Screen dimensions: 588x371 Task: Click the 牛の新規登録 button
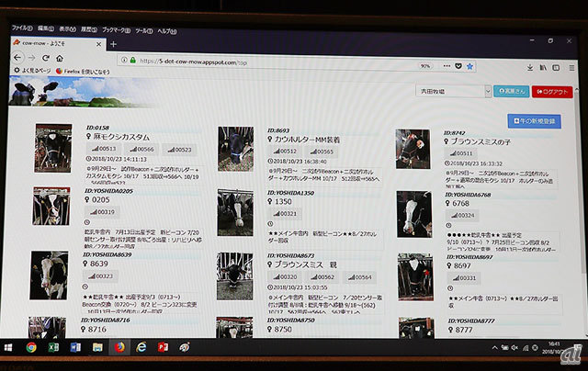click(x=535, y=121)
